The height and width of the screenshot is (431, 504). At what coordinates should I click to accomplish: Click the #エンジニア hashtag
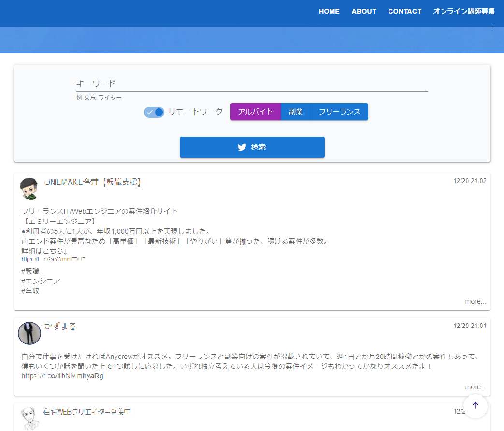coord(40,281)
